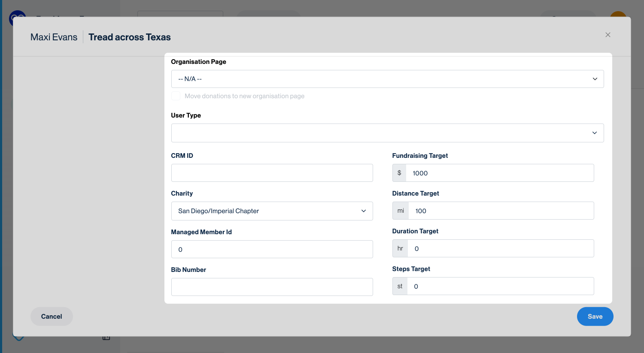
Task: Tick Move donations to new organisation page
Action: click(x=176, y=96)
